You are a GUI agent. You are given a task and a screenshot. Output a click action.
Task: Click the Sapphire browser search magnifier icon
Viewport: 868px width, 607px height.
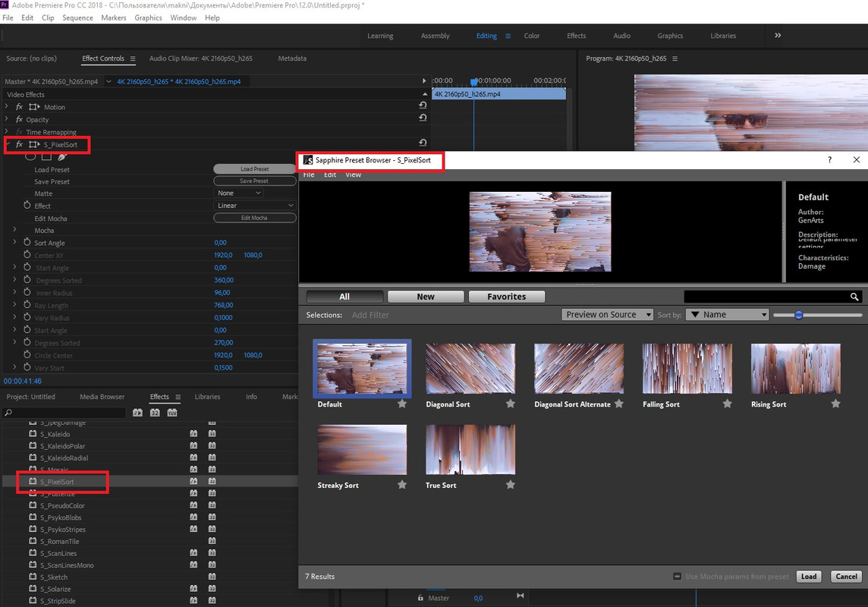point(854,297)
